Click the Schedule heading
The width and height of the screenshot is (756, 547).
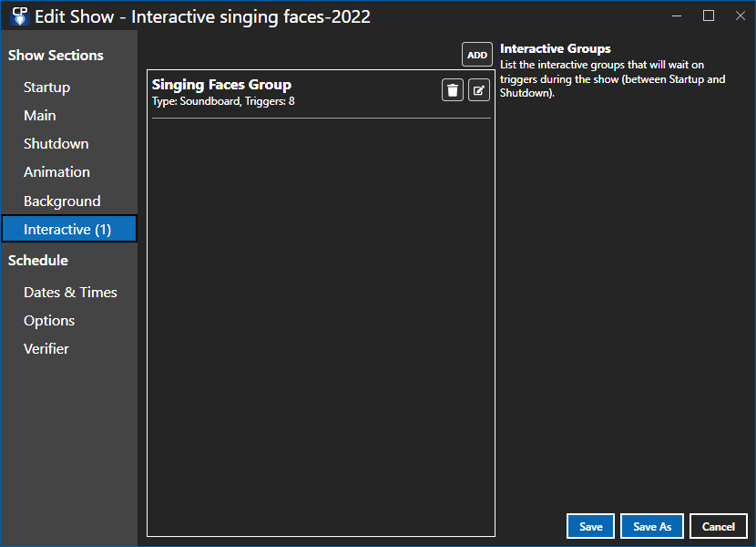(x=38, y=261)
